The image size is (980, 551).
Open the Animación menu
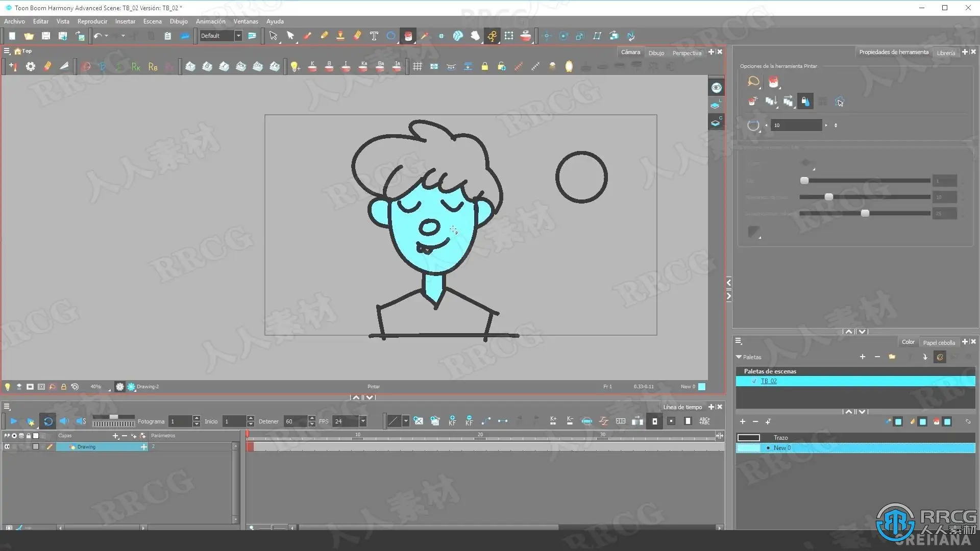[210, 21]
